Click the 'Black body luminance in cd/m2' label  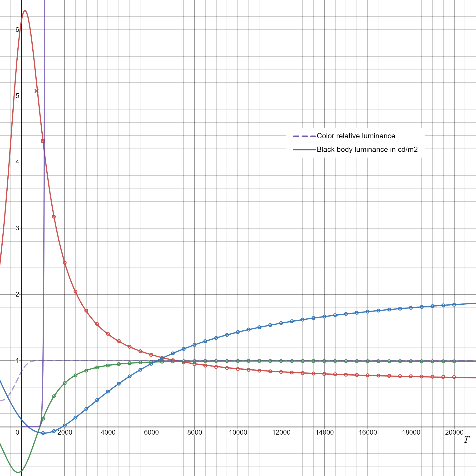[367, 149]
